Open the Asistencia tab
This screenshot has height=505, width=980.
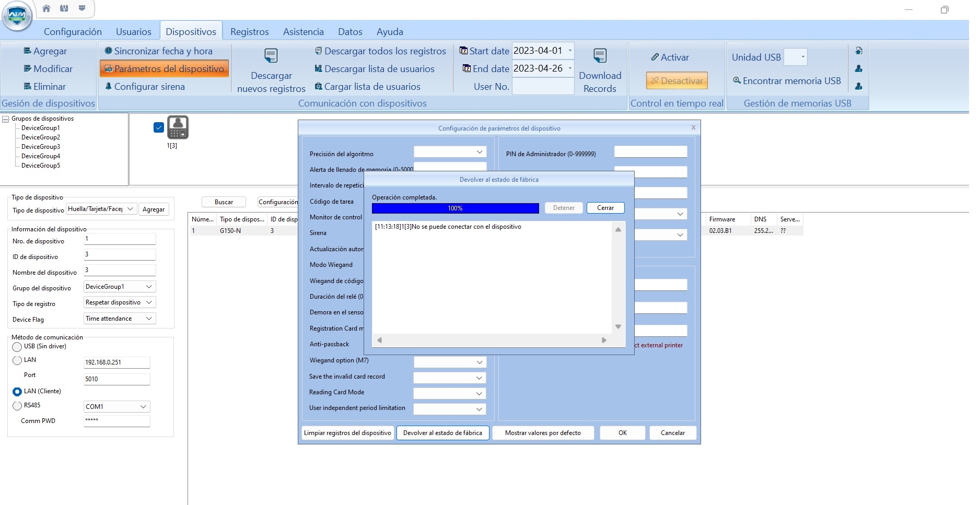point(304,32)
